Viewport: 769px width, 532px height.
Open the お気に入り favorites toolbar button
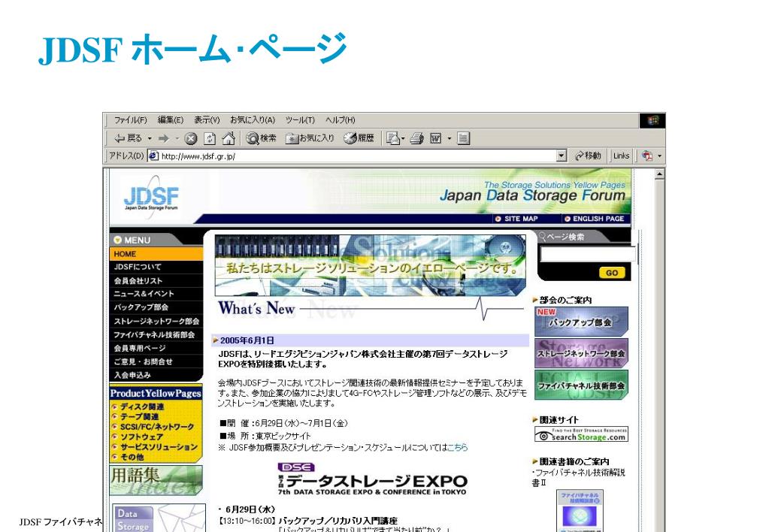pos(310,139)
